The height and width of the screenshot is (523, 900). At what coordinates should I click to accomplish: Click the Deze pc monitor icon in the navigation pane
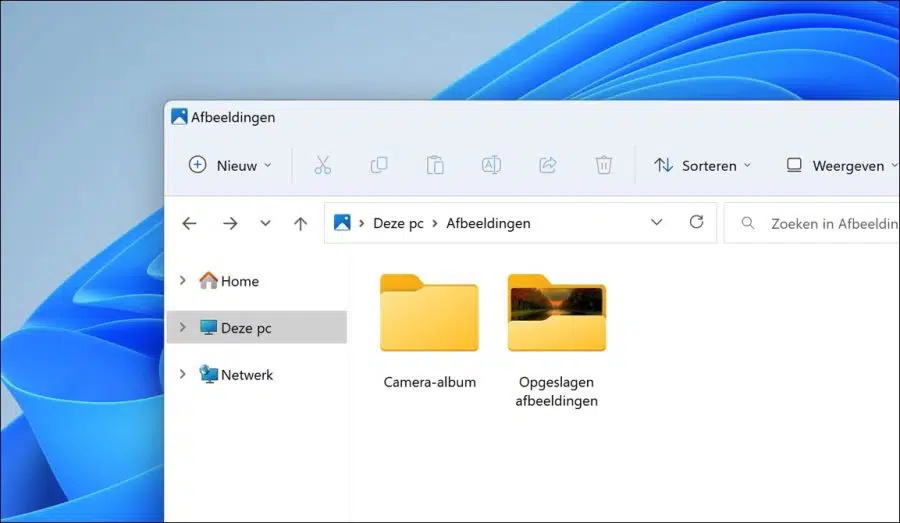point(208,327)
